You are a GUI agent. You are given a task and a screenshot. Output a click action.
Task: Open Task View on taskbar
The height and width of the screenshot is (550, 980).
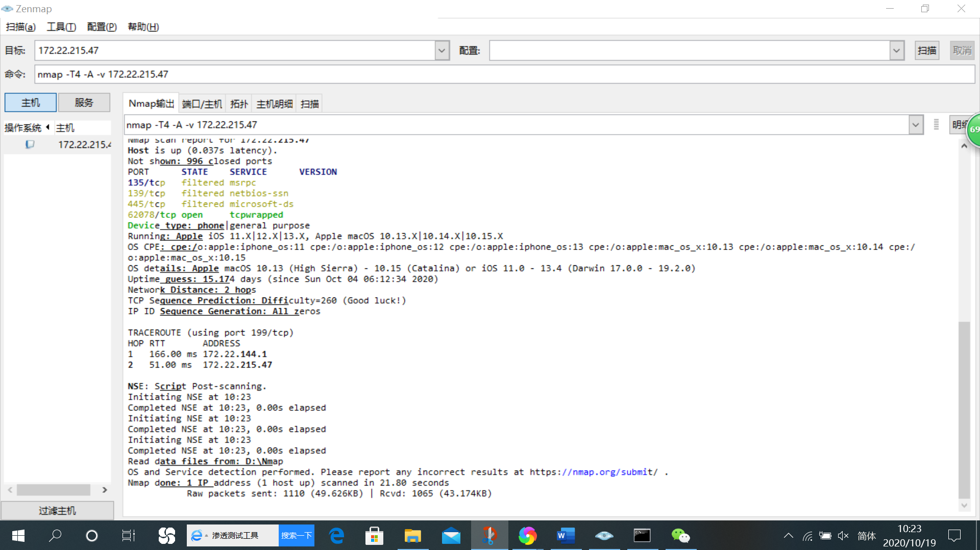[129, 535]
